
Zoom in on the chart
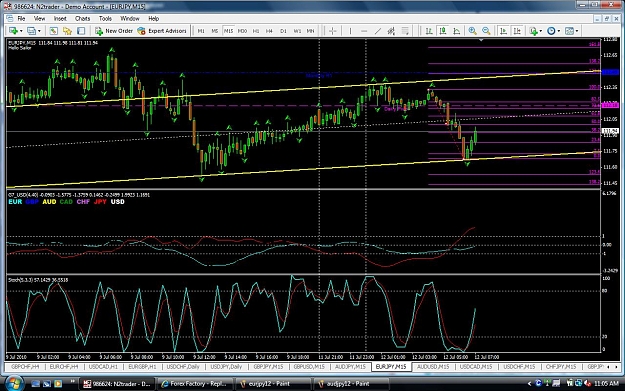(472, 31)
